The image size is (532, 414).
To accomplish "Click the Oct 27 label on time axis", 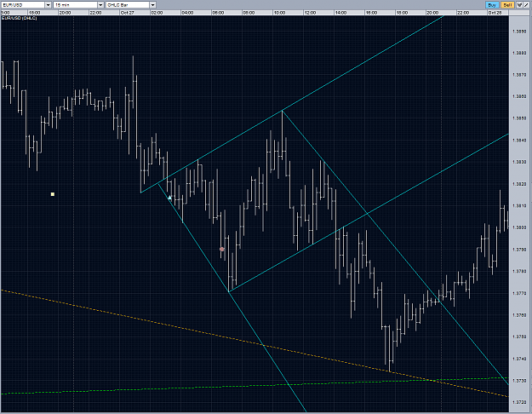I will tap(127, 13).
